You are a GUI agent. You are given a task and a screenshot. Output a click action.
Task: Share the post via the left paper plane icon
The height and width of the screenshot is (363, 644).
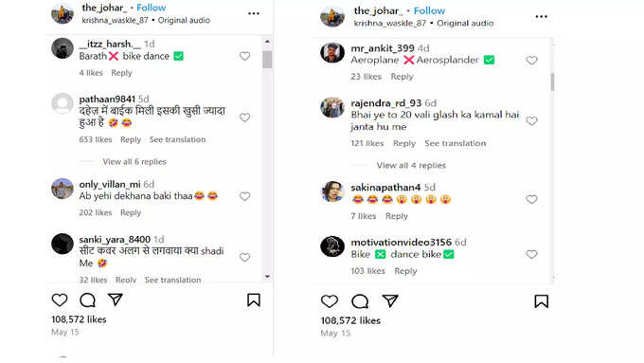pos(116,299)
